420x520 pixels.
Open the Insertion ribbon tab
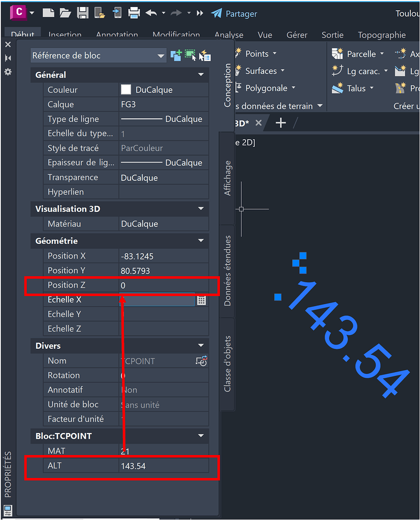(65, 35)
